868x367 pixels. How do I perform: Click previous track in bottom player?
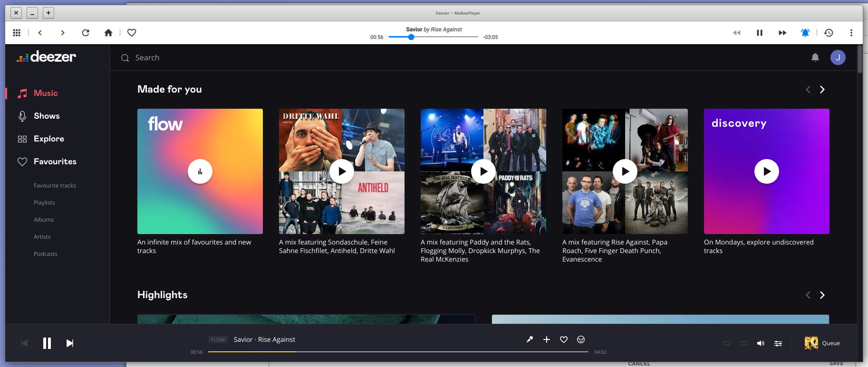24,343
